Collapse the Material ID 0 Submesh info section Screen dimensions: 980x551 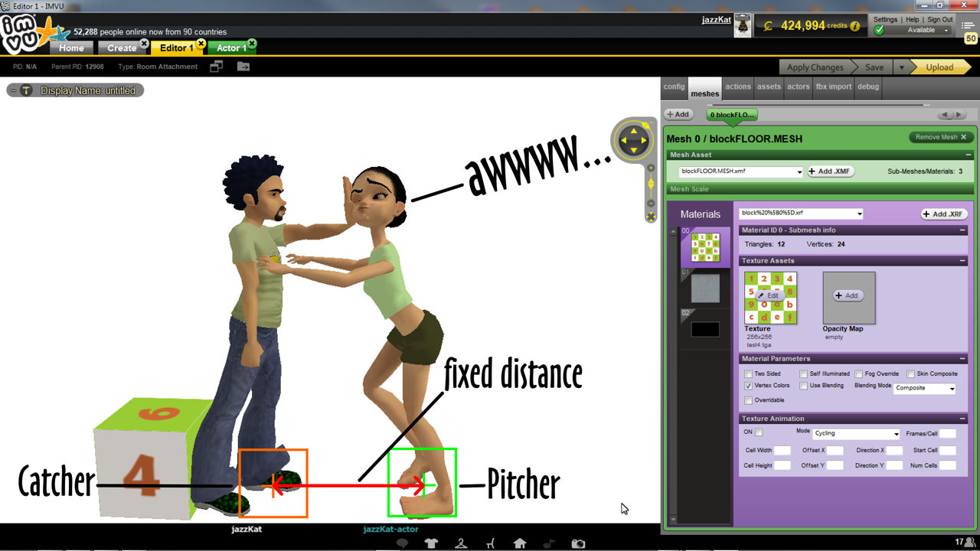(962, 230)
